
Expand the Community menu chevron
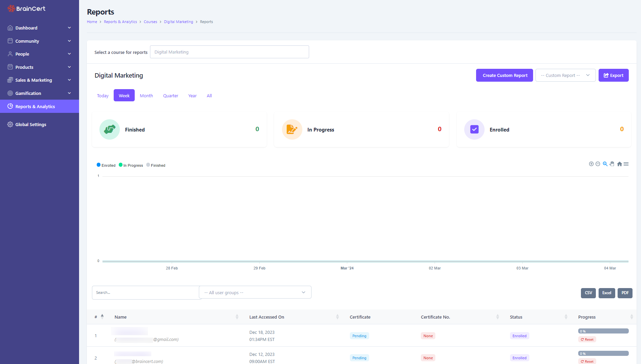tap(69, 41)
